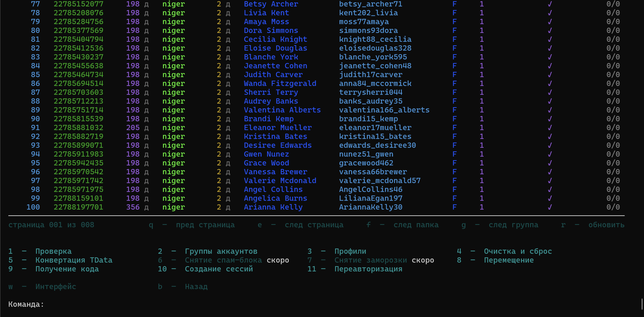Screen dimensions: 644x317
Task: Click след страница pagination hint
Action: (x=314, y=225)
